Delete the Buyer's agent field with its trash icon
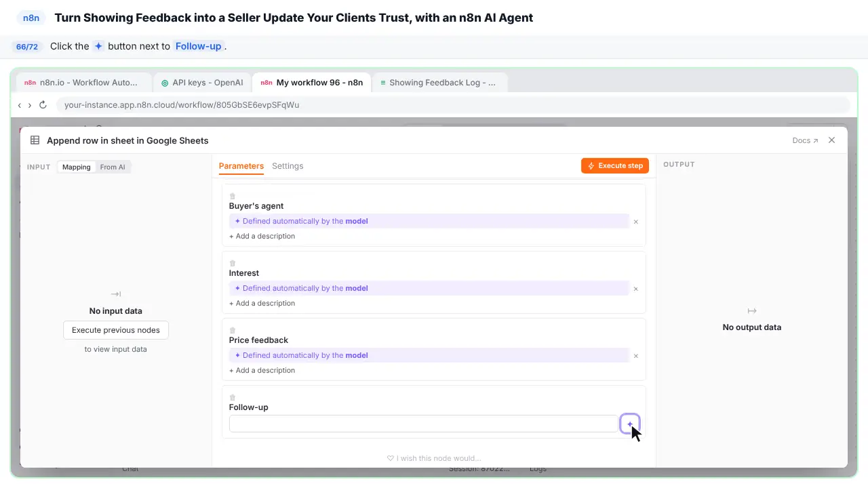The image size is (868, 488). point(233,197)
